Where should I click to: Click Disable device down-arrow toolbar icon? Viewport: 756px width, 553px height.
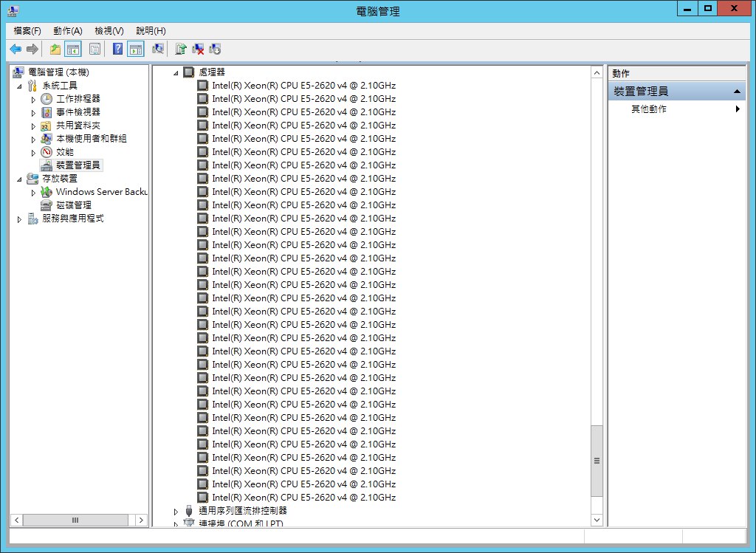[x=215, y=49]
